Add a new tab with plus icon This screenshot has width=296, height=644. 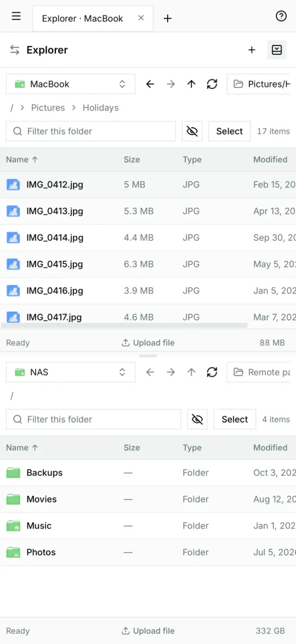coord(168,19)
